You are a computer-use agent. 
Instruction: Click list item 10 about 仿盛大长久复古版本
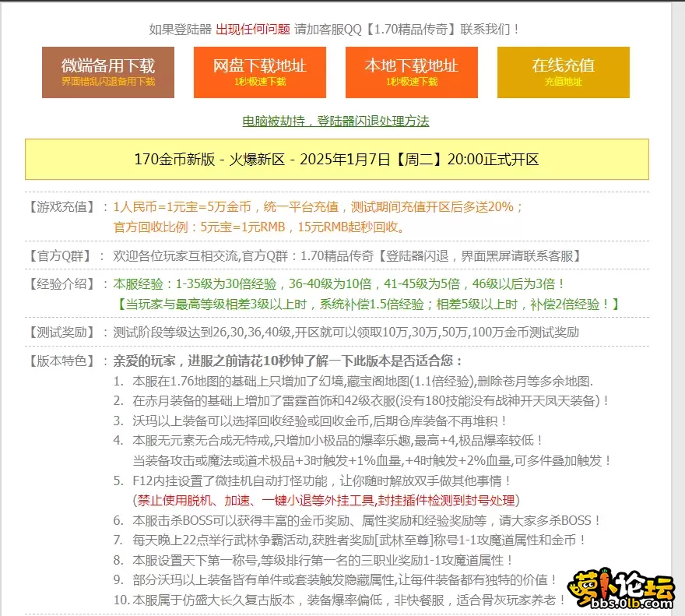[x=339, y=600]
